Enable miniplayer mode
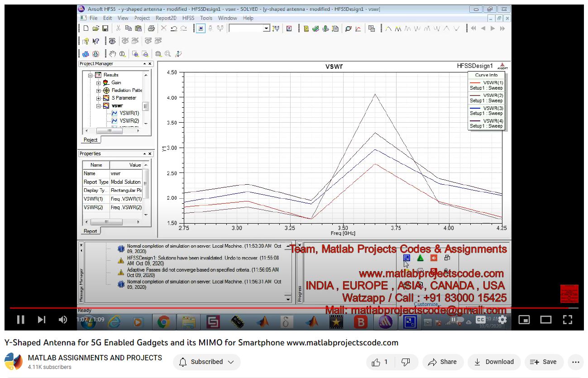Screen dimensions: 588x378 [524, 320]
